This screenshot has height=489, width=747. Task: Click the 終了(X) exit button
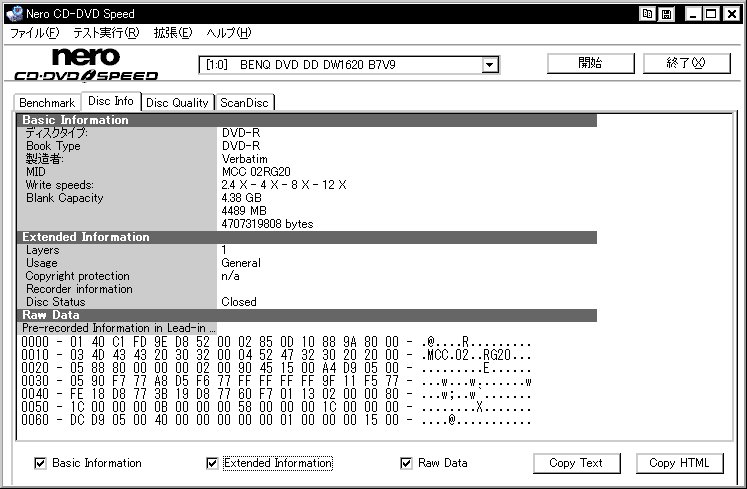click(686, 63)
